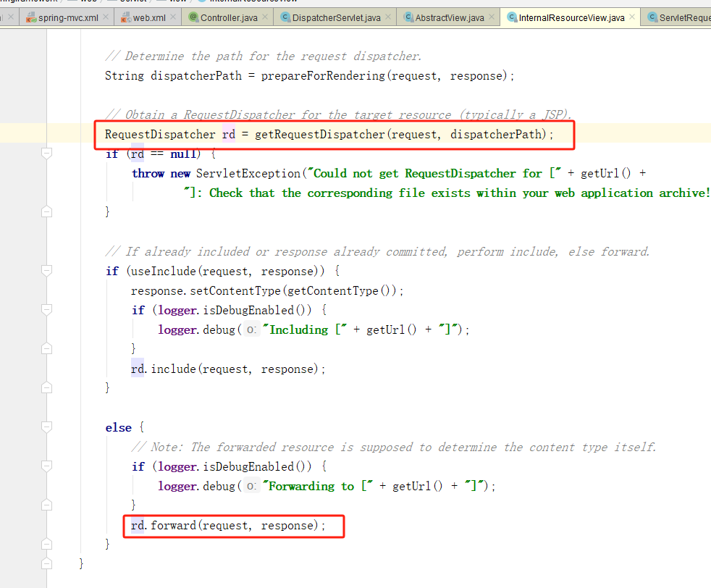Image resolution: width=711 pixels, height=588 pixels.
Task: Click the 'o:' parameter hint before 'Including'
Action: pyautogui.click(x=252, y=329)
